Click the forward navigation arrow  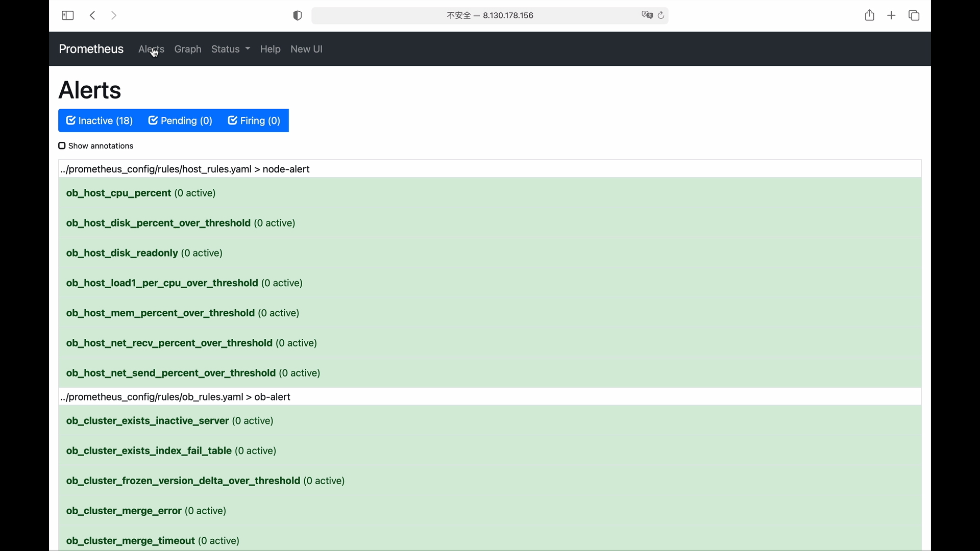tap(114, 16)
